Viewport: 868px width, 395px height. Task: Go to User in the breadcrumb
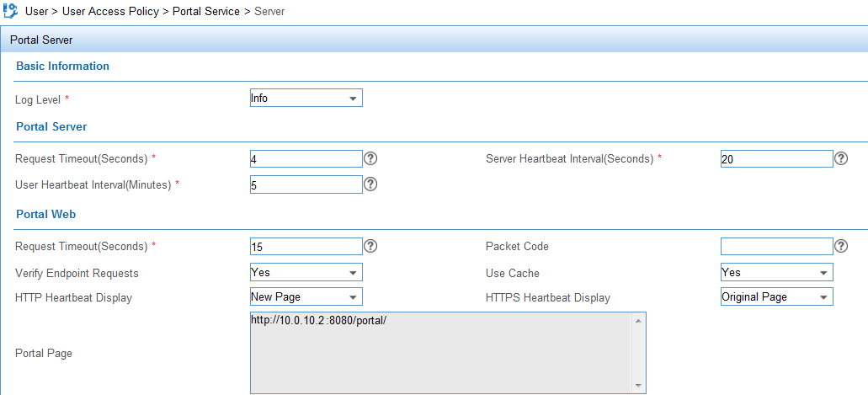[x=36, y=11]
